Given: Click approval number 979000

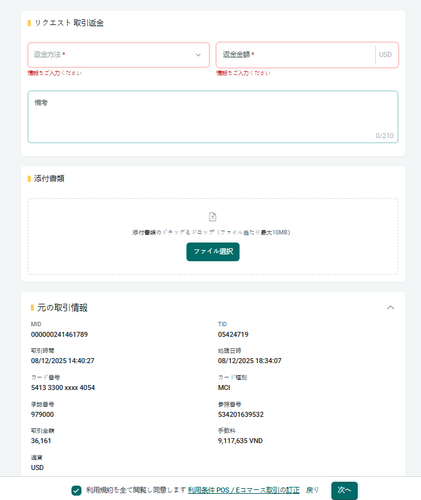Looking at the screenshot, I should [42, 414].
